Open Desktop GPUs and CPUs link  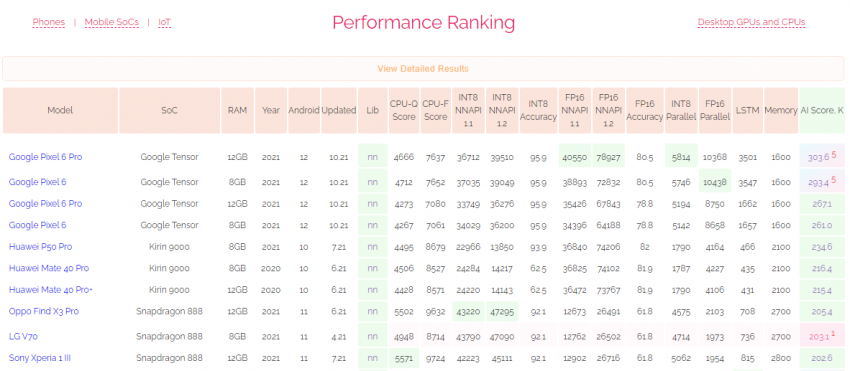click(x=751, y=22)
